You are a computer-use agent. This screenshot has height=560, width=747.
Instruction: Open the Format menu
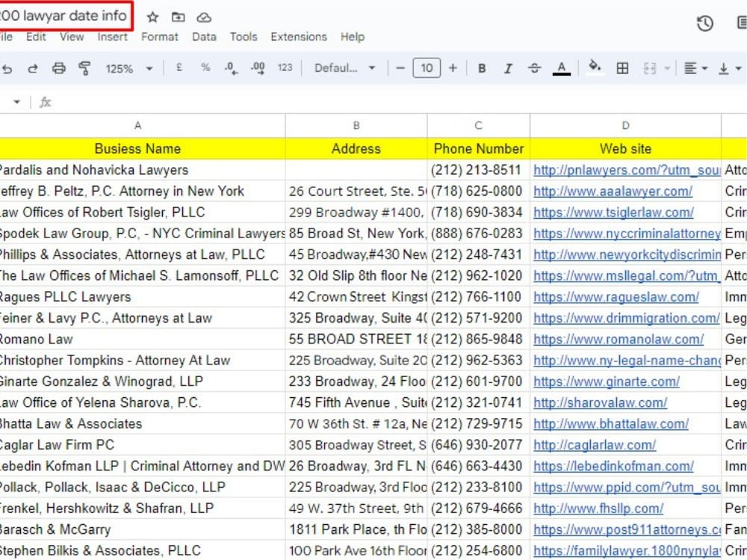[x=160, y=37]
